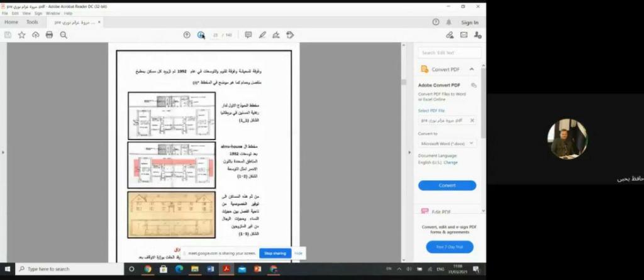This screenshot has height=280, width=644.
Task: Switch to the Tools tab
Action: click(31, 22)
